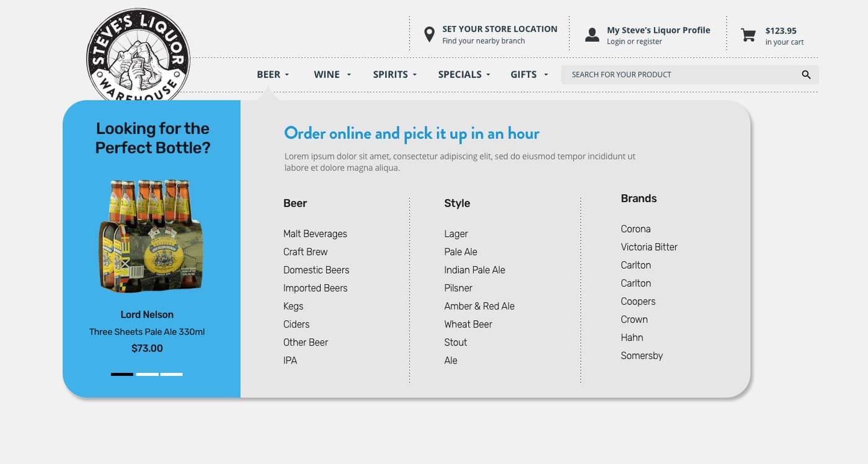
Task: Select Kegs category
Action: pyautogui.click(x=293, y=306)
